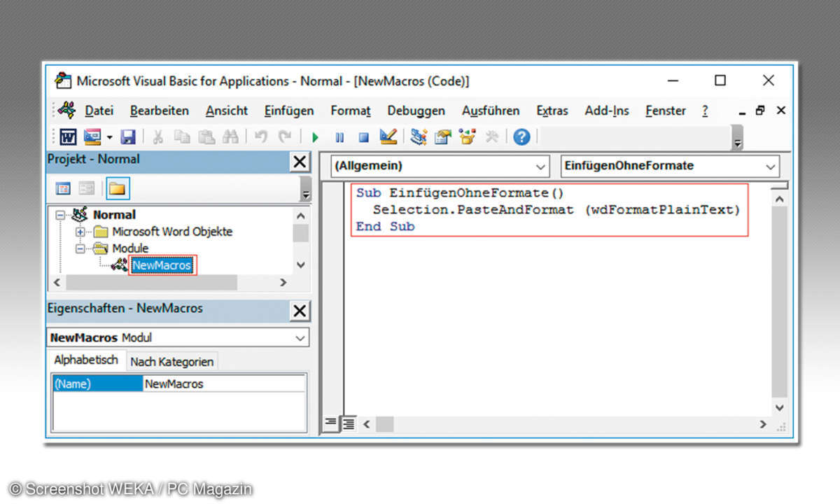The width and height of the screenshot is (840, 504).
Task: Open Visual Basic Help question mark icon
Action: click(x=521, y=136)
